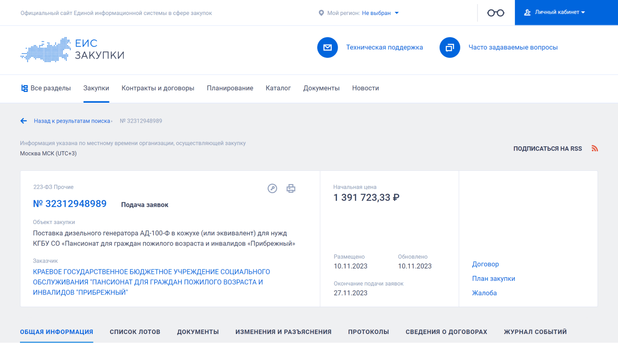Open FAQ via Часто задаваемые вопросы icon

coord(449,47)
